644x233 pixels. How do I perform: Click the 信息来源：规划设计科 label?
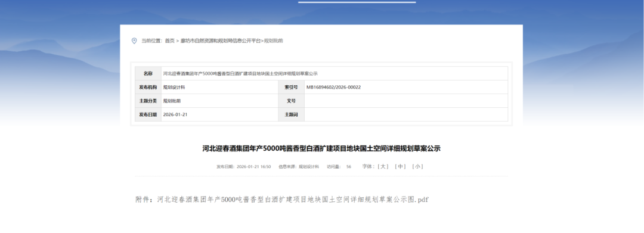[x=299, y=167]
